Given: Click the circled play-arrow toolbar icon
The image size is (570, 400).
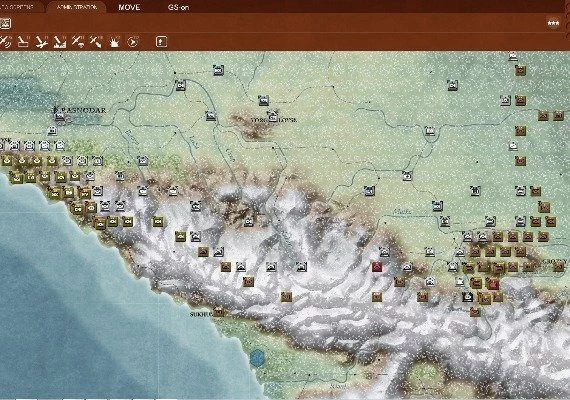Looking at the screenshot, I should (x=133, y=42).
